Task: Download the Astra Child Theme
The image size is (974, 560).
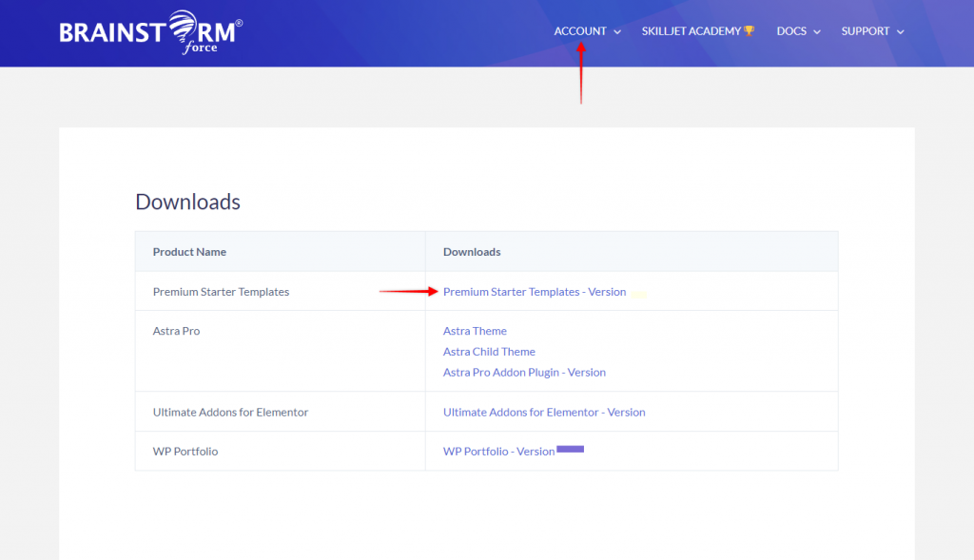Action: click(489, 351)
